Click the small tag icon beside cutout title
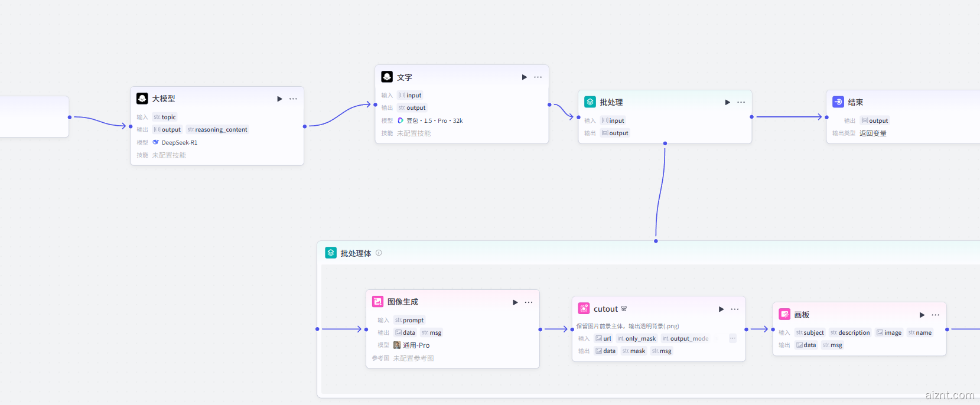 624,308
